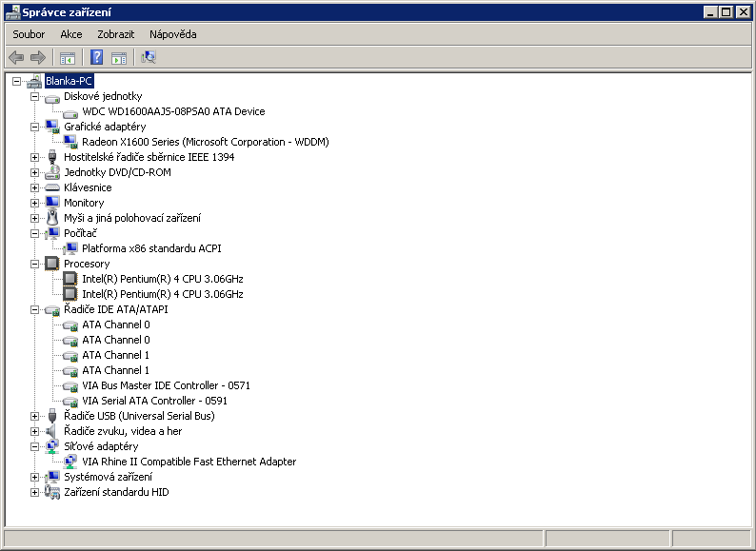756x551 pixels.
Task: Click the Grafické adaptéry display icon
Action: 52,127
